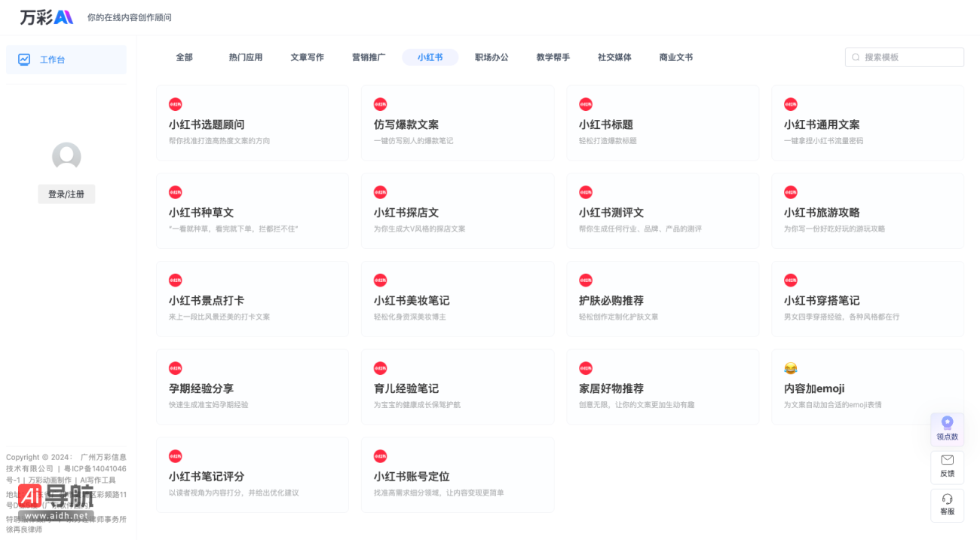Select the 小红书账号定位 template
980x540 pixels.
tap(457, 475)
